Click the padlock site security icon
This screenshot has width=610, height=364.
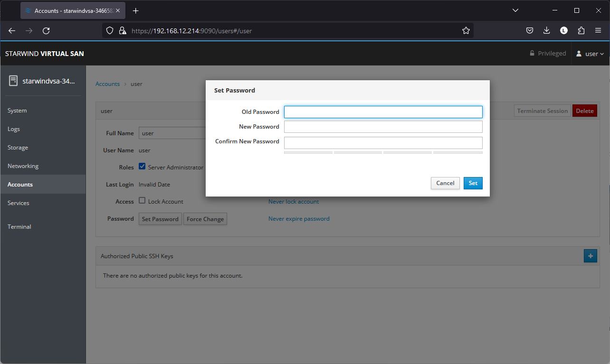click(123, 30)
